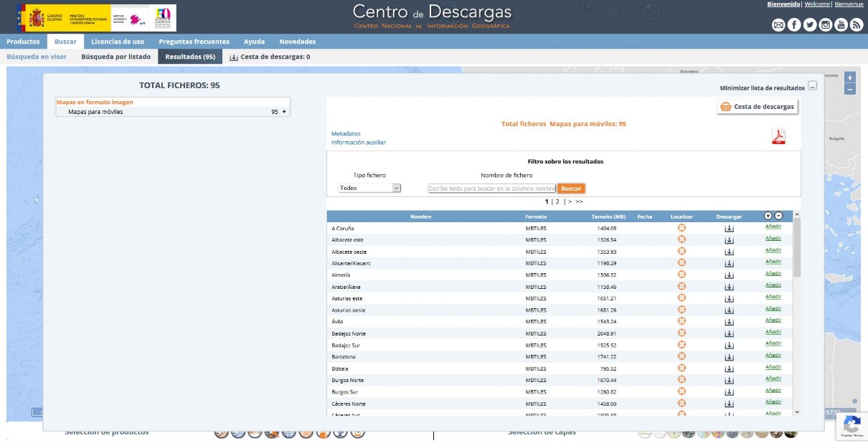Add all files with the plus icon
The image size is (868, 443).
(x=768, y=216)
